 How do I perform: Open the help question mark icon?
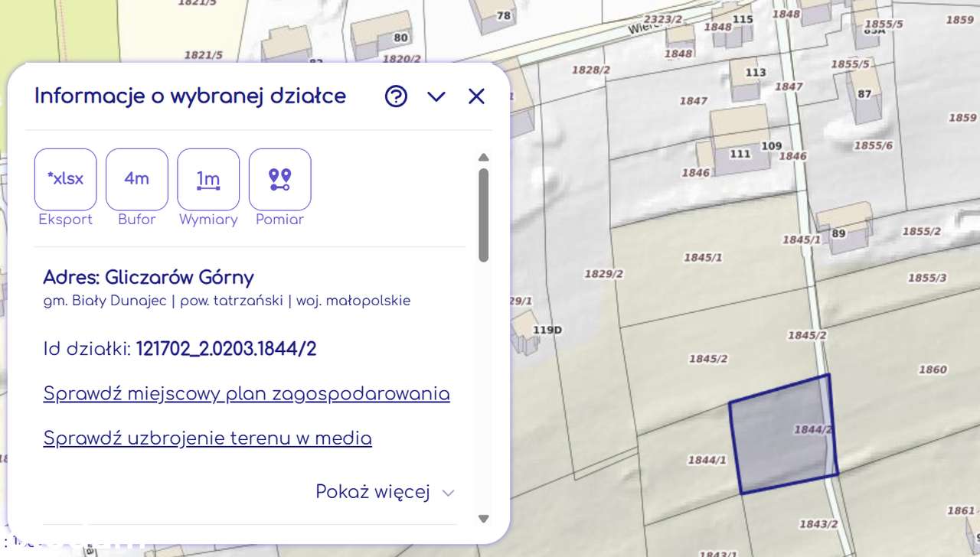click(x=396, y=96)
